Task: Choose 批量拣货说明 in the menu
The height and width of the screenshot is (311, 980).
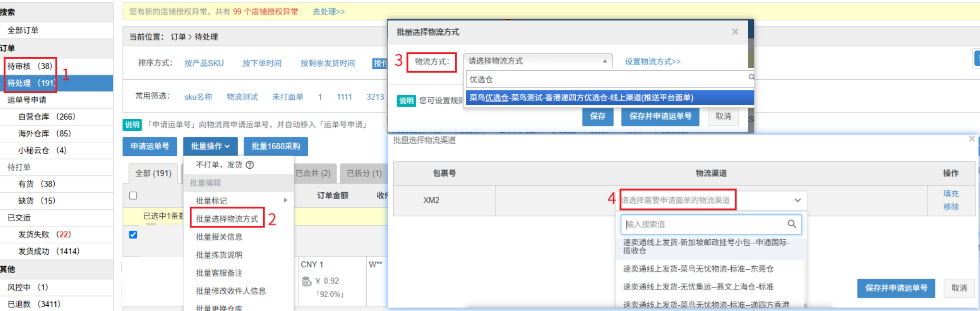Action: coord(219,255)
